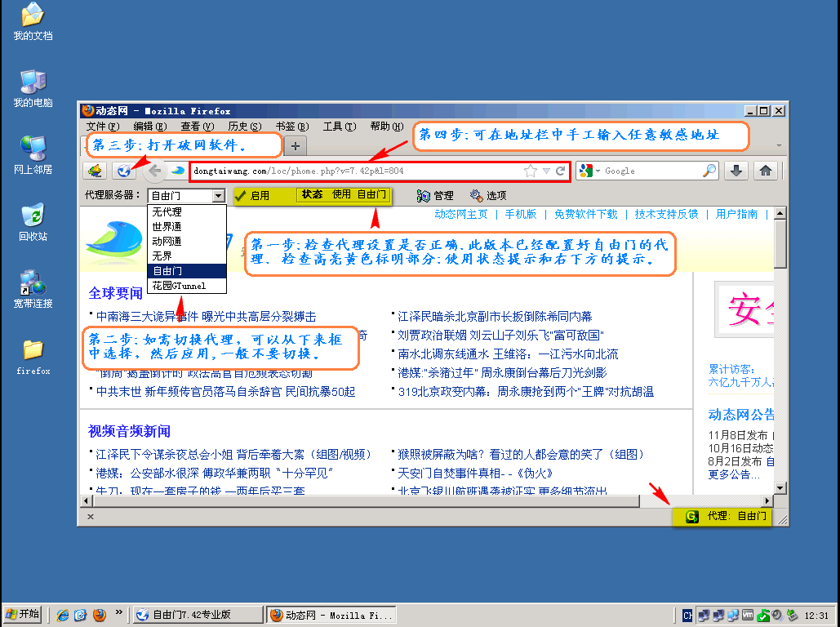Open the 视频音频新闻 section heading
Viewport: 840px width, 627px height.
tap(129, 431)
